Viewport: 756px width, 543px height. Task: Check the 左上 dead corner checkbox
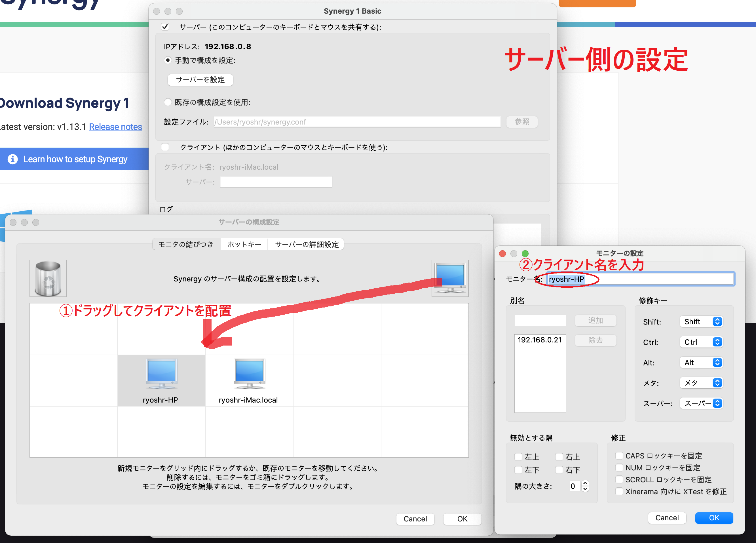pyautogui.click(x=518, y=457)
